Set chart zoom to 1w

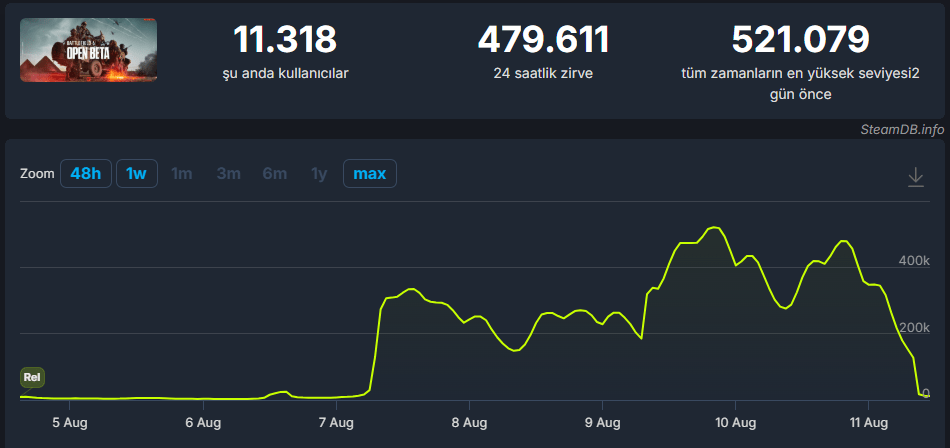point(136,174)
